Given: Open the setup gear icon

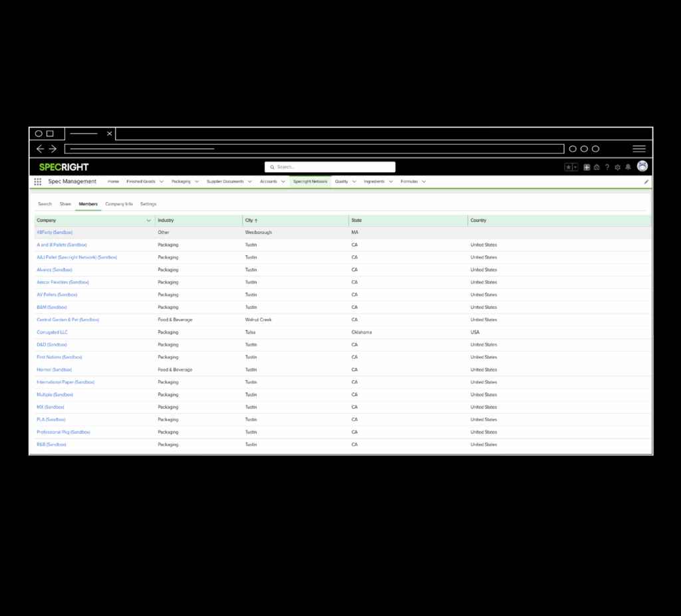Looking at the screenshot, I should click(x=618, y=167).
